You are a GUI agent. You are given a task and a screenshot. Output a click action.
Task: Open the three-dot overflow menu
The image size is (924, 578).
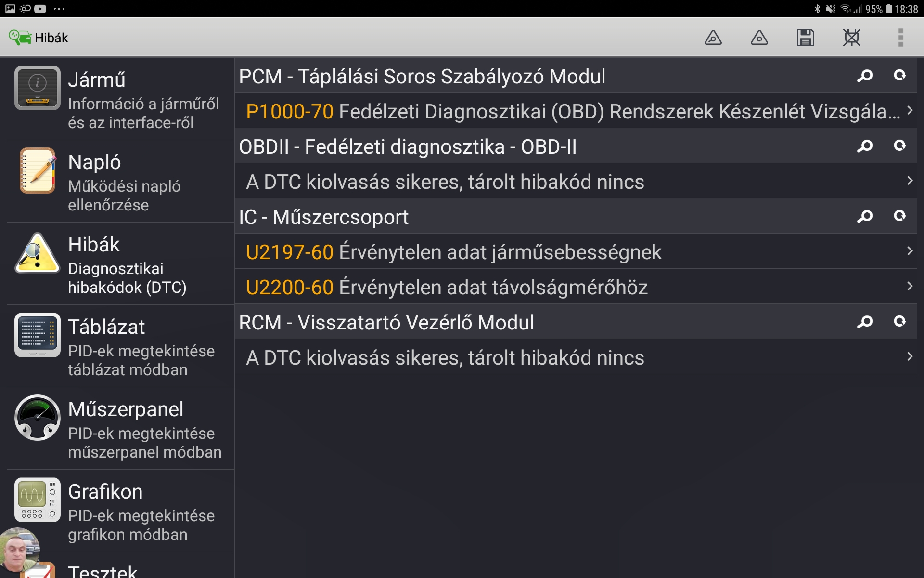tap(900, 38)
